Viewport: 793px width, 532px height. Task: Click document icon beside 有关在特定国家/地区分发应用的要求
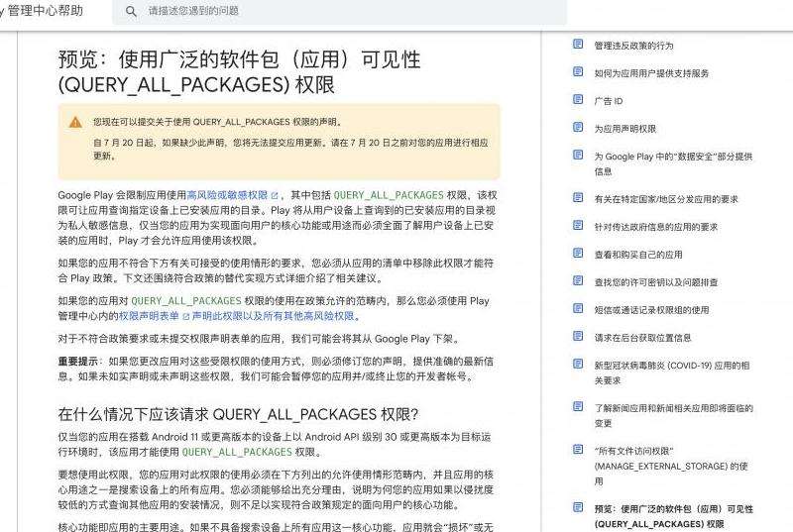(x=578, y=197)
